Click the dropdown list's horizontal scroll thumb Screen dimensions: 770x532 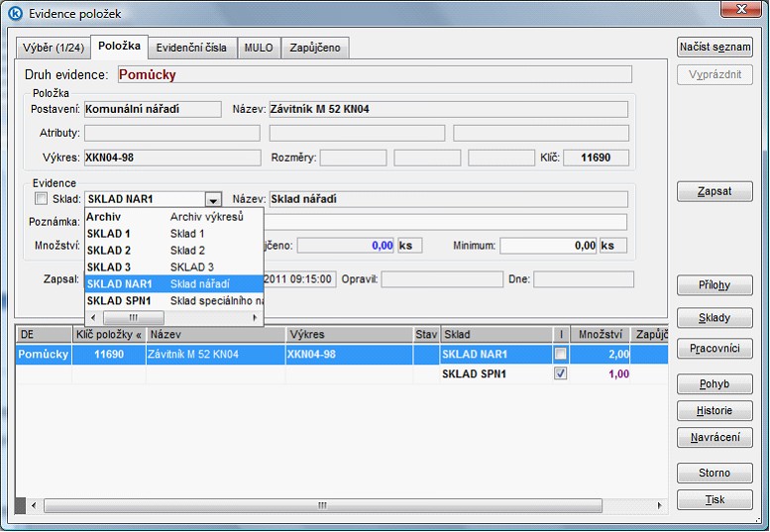pyautogui.click(x=134, y=318)
